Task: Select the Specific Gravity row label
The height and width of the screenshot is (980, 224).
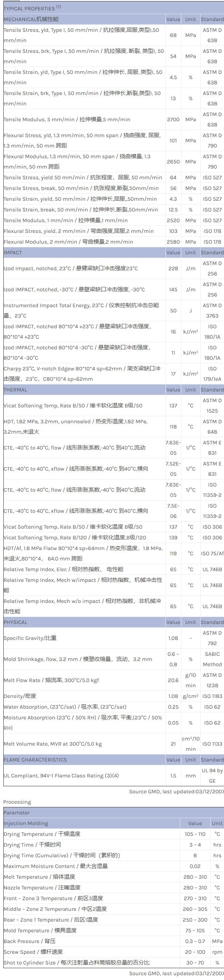Action: tap(30, 638)
